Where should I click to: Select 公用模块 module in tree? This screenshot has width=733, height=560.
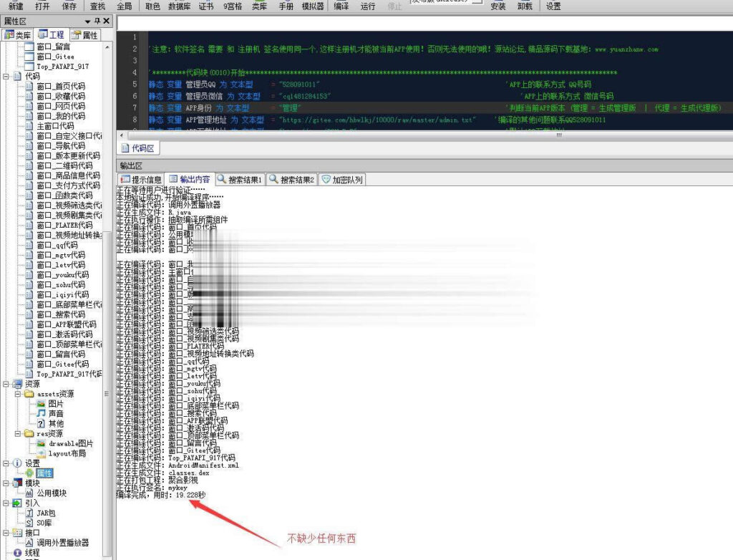(51, 493)
